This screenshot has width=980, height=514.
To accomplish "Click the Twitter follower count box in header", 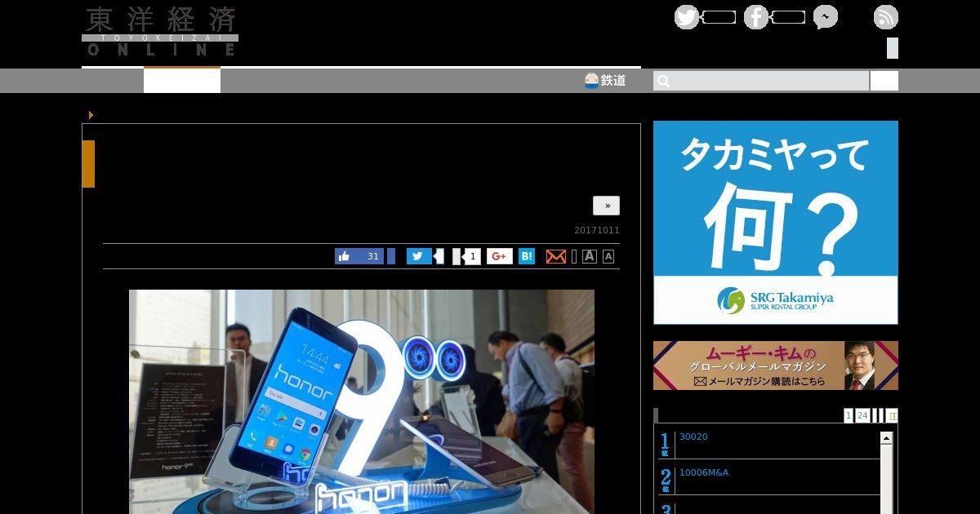I will tap(719, 17).
